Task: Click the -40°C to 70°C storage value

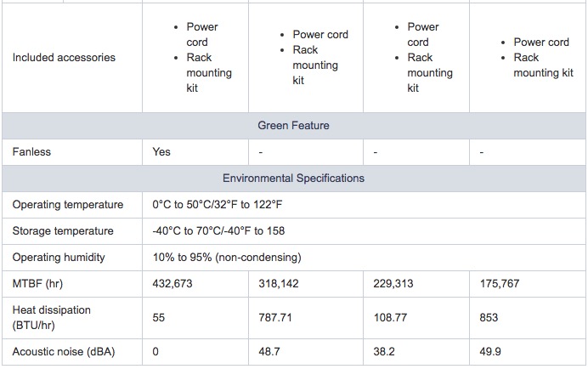Action: 218,231
